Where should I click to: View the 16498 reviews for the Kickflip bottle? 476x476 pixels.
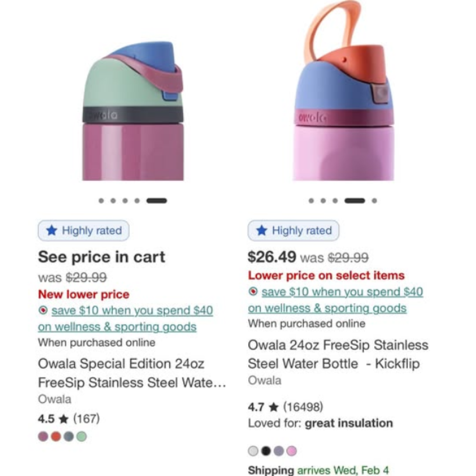coord(303,408)
